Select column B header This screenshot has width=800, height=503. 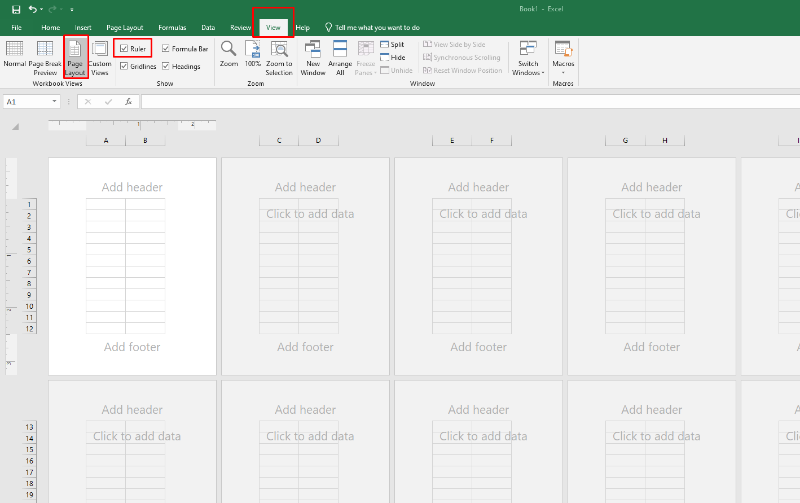(145, 140)
